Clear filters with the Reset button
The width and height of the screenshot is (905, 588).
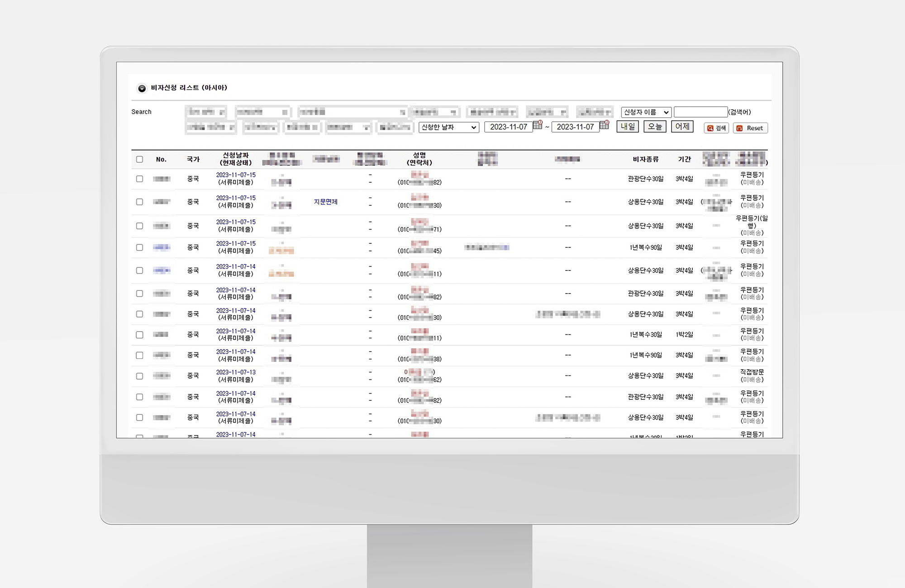(750, 128)
